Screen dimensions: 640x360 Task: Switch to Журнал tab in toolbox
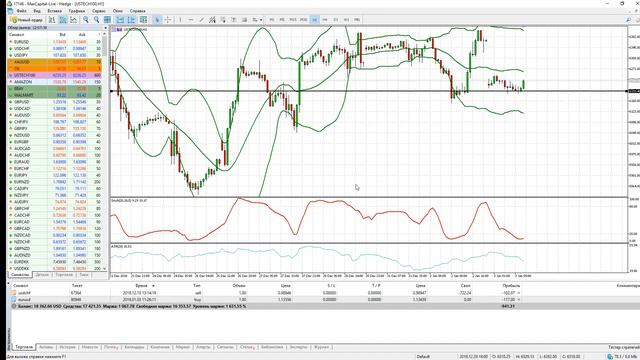pyautogui.click(x=321, y=347)
